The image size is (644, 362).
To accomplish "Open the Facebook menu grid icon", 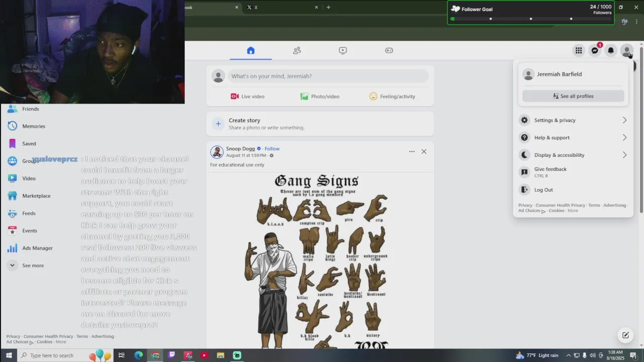I will pos(579,50).
